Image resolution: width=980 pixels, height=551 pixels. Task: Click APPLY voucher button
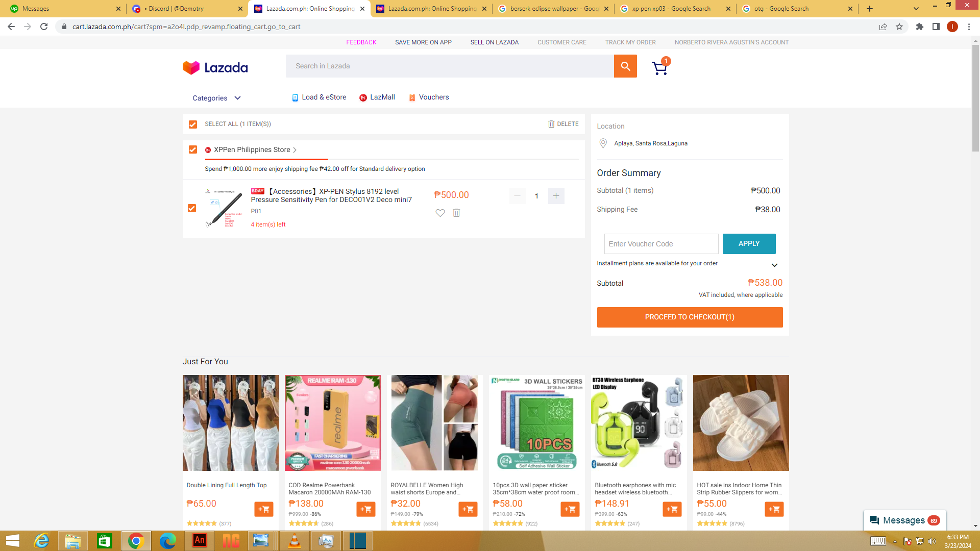(x=749, y=244)
